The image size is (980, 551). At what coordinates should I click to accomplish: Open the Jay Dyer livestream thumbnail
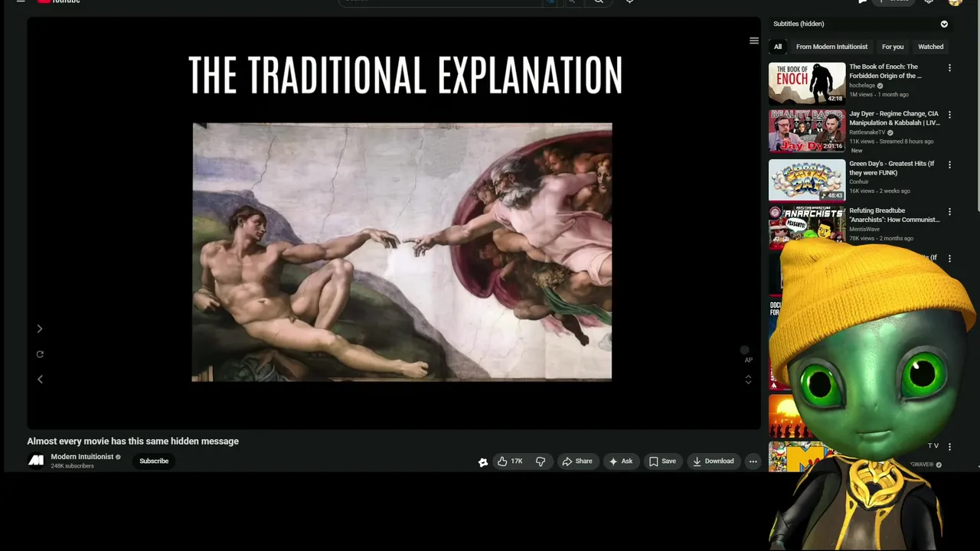[807, 131]
